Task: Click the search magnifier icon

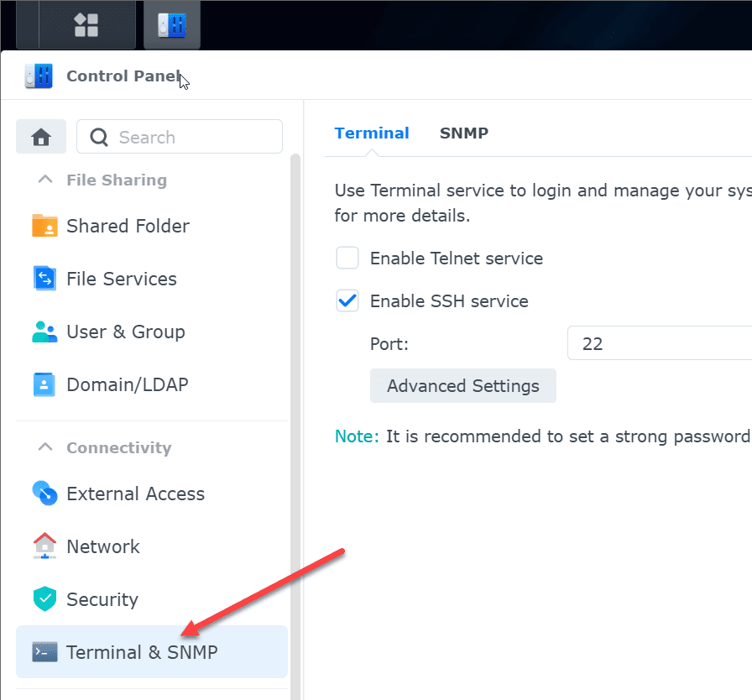Action: point(99,137)
